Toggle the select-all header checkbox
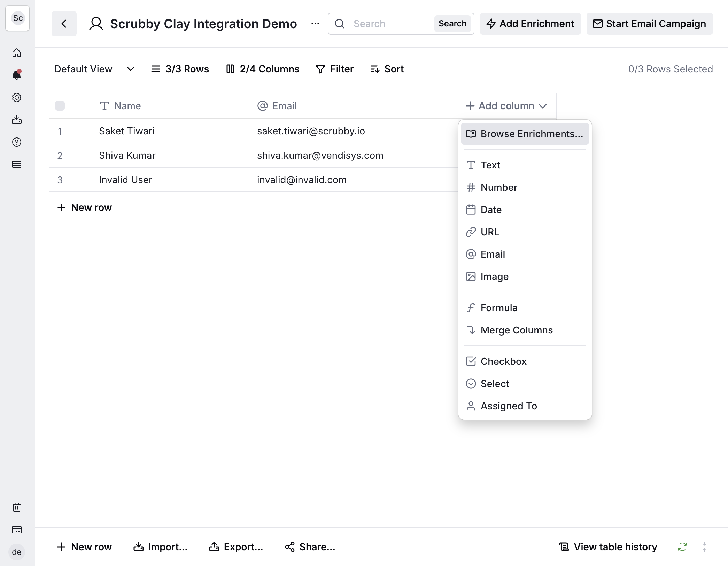The image size is (728, 566). pyautogui.click(x=60, y=106)
